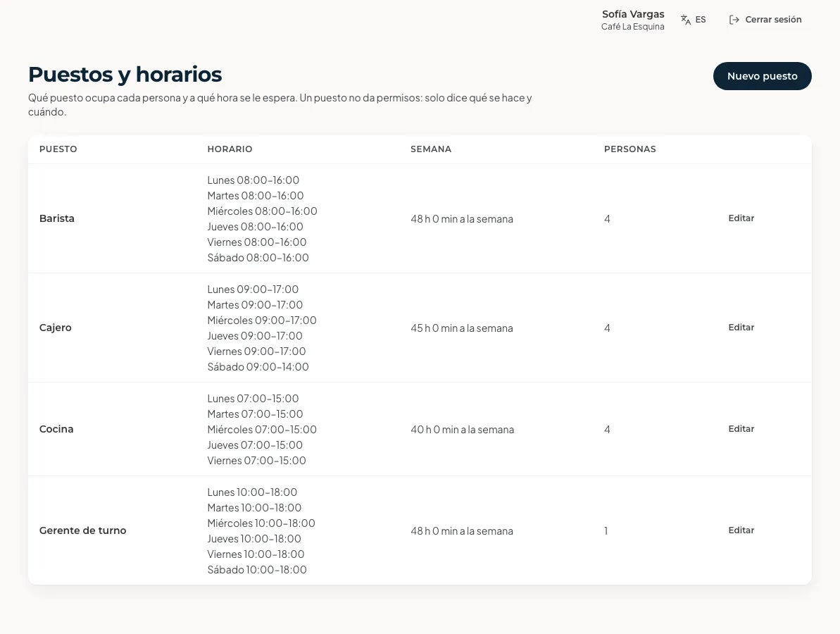Click the HORARIO column header
This screenshot has height=634, width=840.
(230, 149)
